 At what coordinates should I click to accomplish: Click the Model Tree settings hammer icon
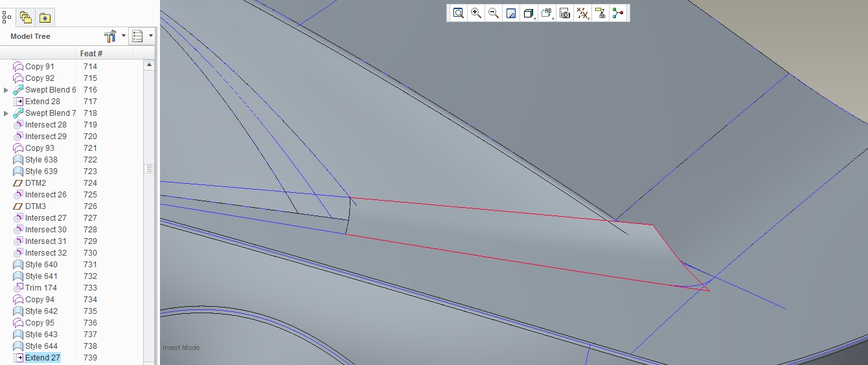[110, 36]
